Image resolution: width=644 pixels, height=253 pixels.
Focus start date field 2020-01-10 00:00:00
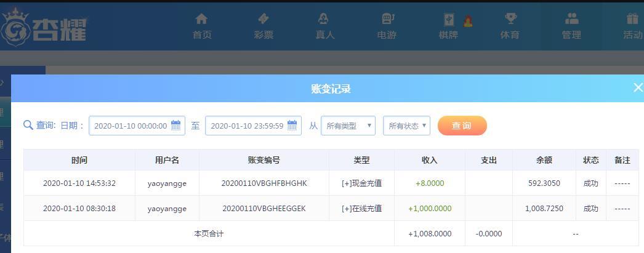tap(137, 126)
